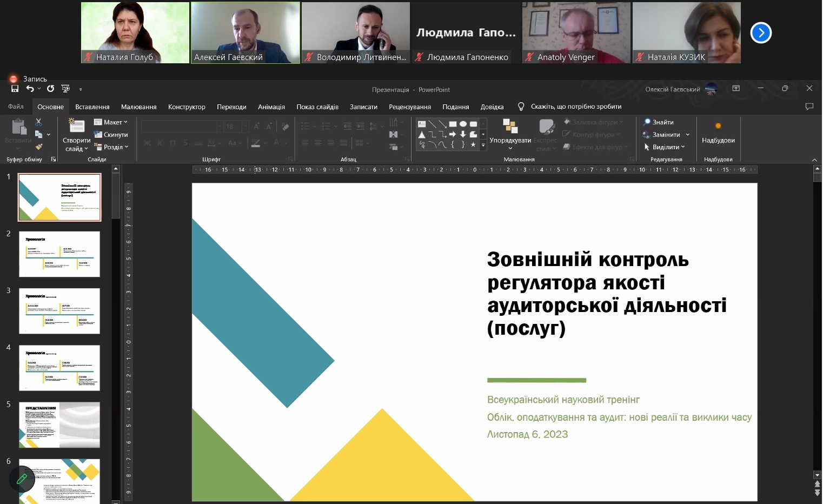Click the Скинути reset button

[111, 135]
